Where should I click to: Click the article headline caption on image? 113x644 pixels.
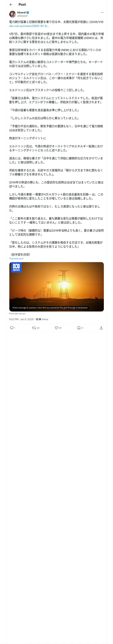(50, 308)
